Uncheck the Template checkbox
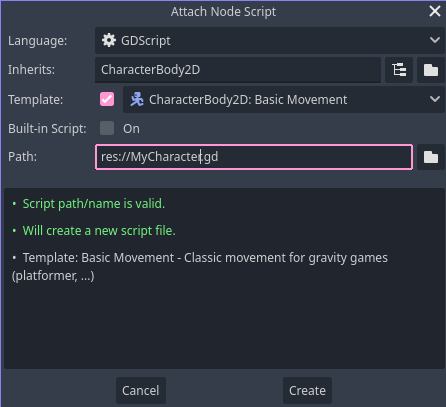446x407 pixels. [107, 99]
